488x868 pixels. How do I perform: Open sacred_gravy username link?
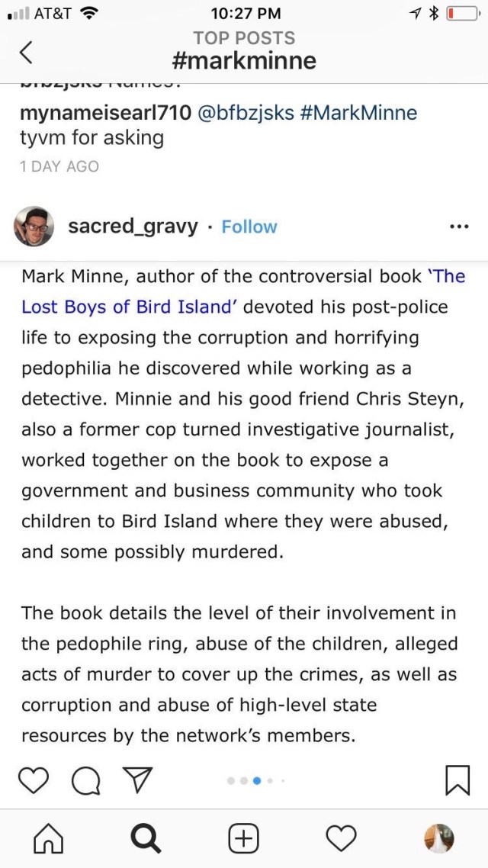[x=133, y=227]
